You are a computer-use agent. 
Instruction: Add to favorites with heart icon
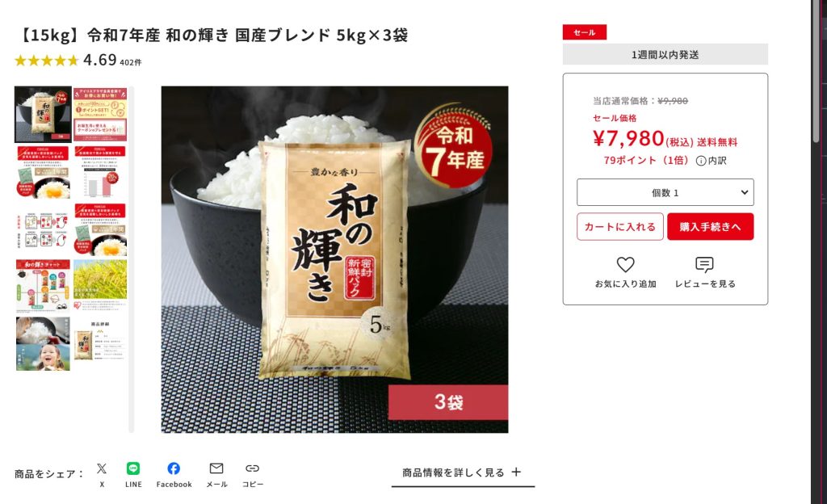tap(626, 264)
